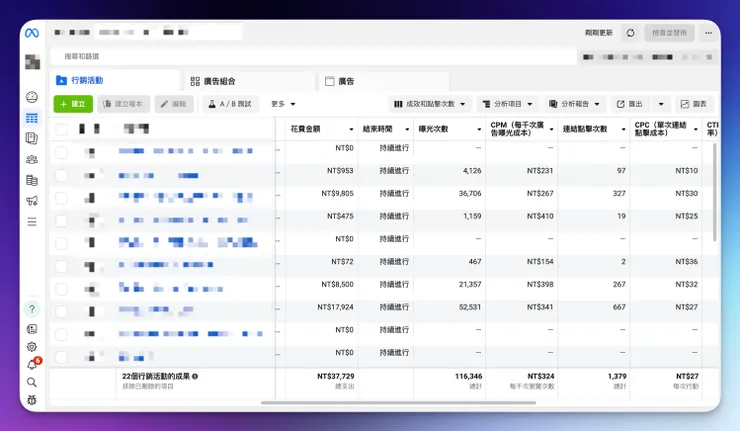Click the A/B 測試 button

tap(231, 104)
